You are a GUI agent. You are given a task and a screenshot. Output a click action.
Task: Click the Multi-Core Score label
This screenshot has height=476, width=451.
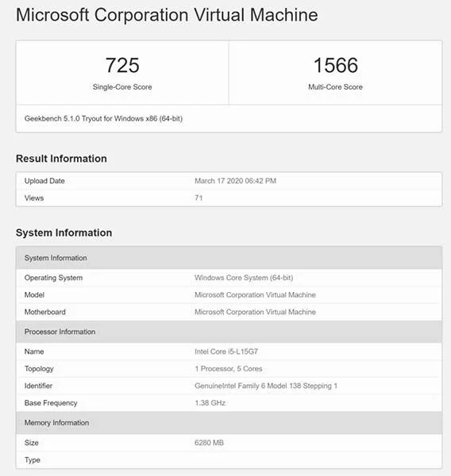336,86
